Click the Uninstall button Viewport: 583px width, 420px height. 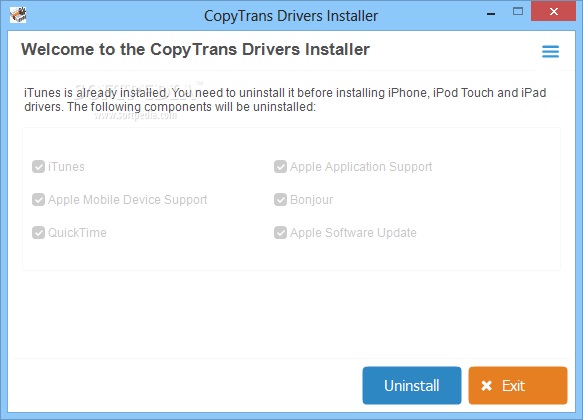point(412,385)
